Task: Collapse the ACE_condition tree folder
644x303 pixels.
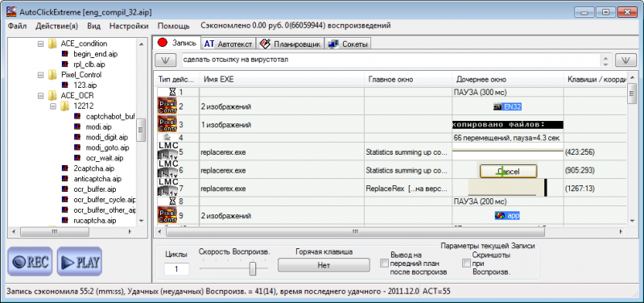Action: (x=40, y=44)
